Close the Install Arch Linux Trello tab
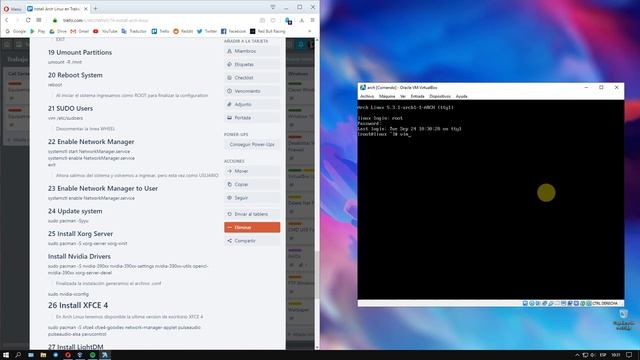Viewport: 640px width, 360px height. [86, 8]
